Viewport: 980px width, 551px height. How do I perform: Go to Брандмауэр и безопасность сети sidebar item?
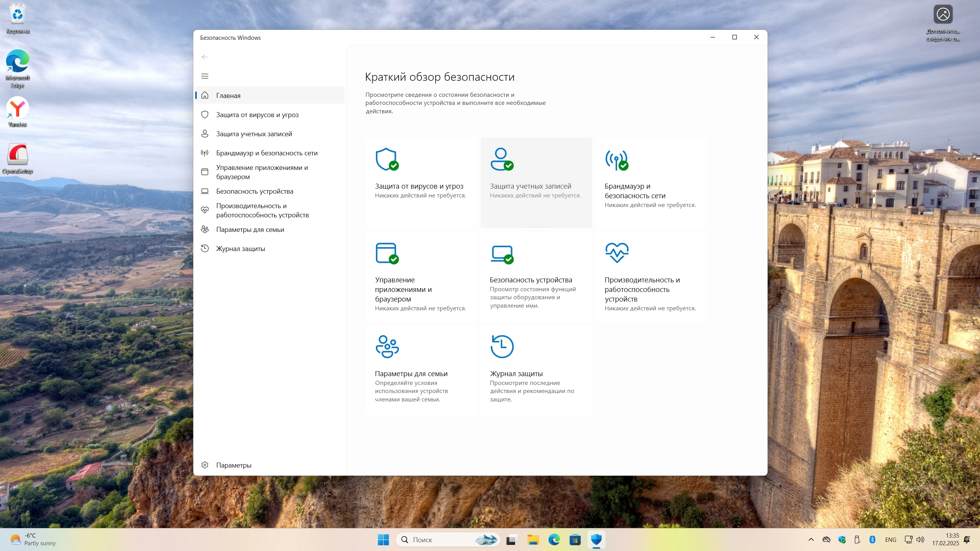pos(267,153)
